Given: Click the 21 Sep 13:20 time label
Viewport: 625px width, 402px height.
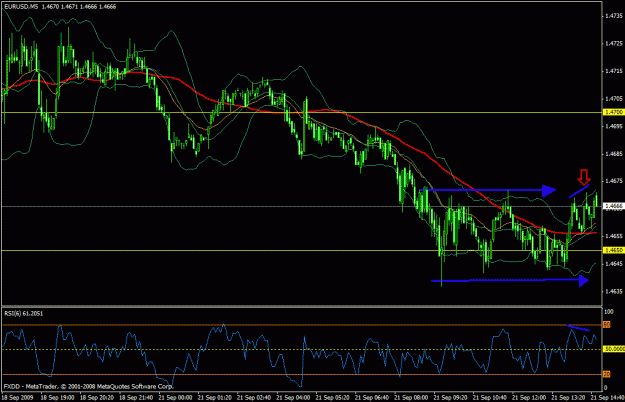Looking at the screenshot, I should point(568,398).
